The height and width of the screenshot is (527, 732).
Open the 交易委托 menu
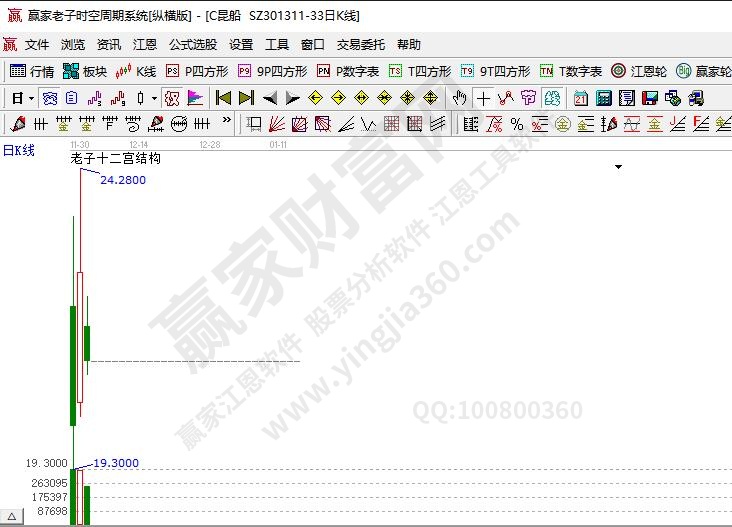361,45
